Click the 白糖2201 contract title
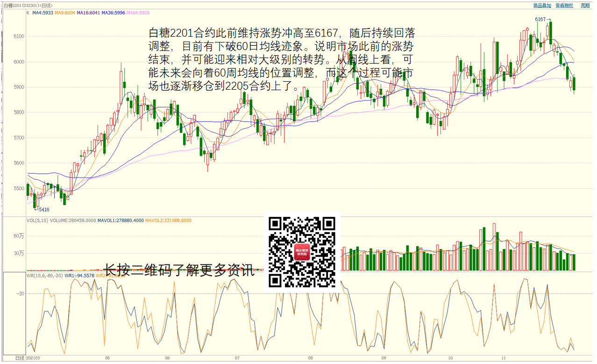The height and width of the screenshot is (364, 597). click(x=12, y=6)
